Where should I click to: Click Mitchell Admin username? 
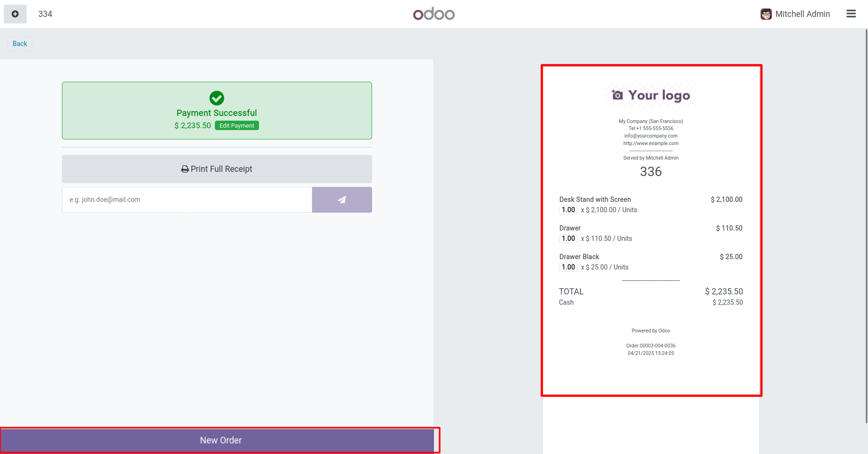pos(802,14)
